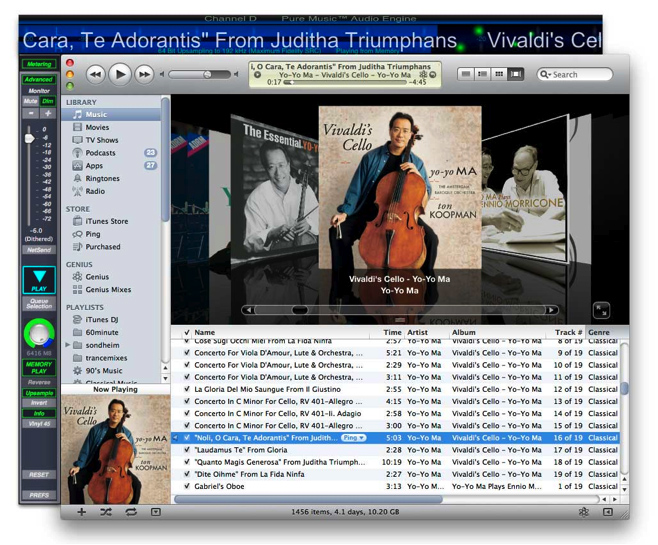
Task: Adjust Pure Music volume fader knob
Action: (x=29, y=138)
